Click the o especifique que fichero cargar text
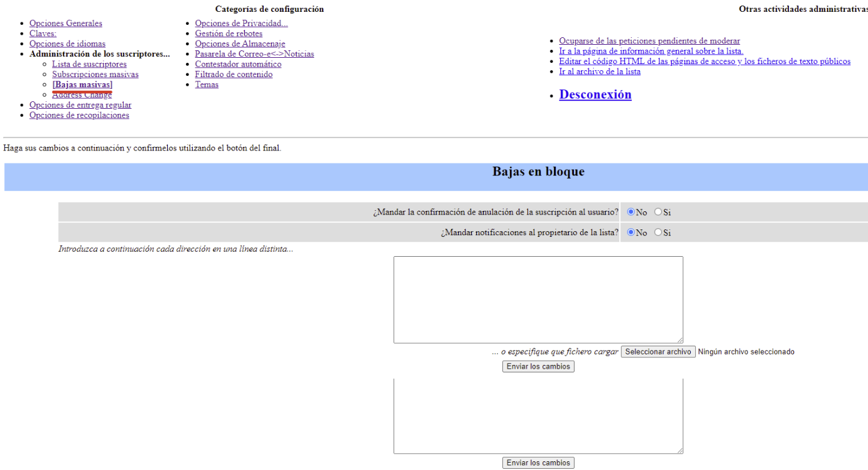The width and height of the screenshot is (868, 470). coord(555,352)
